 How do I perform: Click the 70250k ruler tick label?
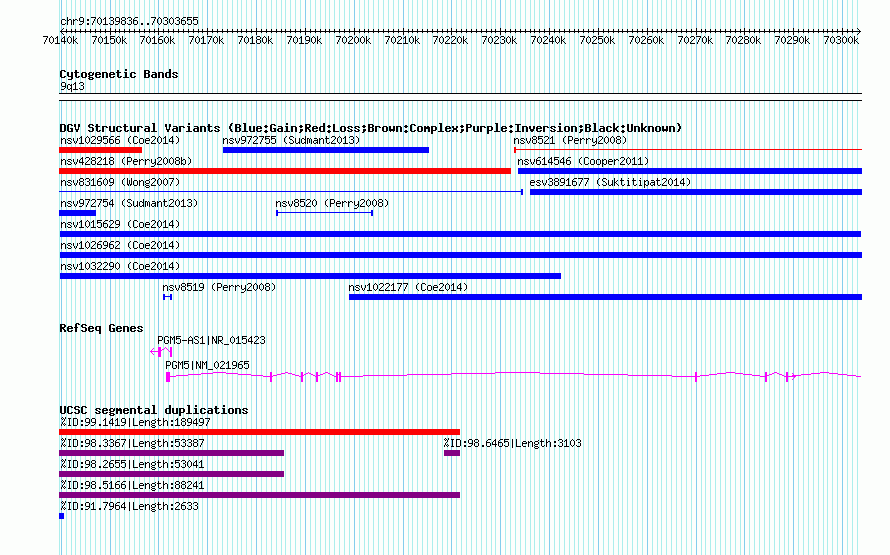click(597, 40)
